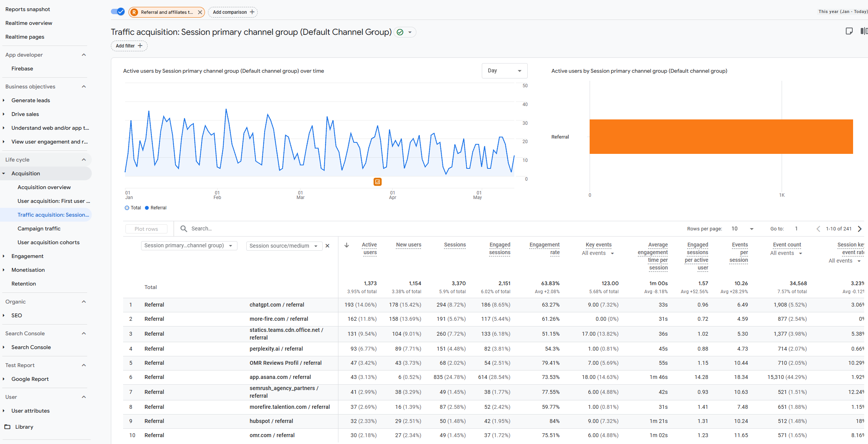Open Campaign traffic report

[39, 229]
